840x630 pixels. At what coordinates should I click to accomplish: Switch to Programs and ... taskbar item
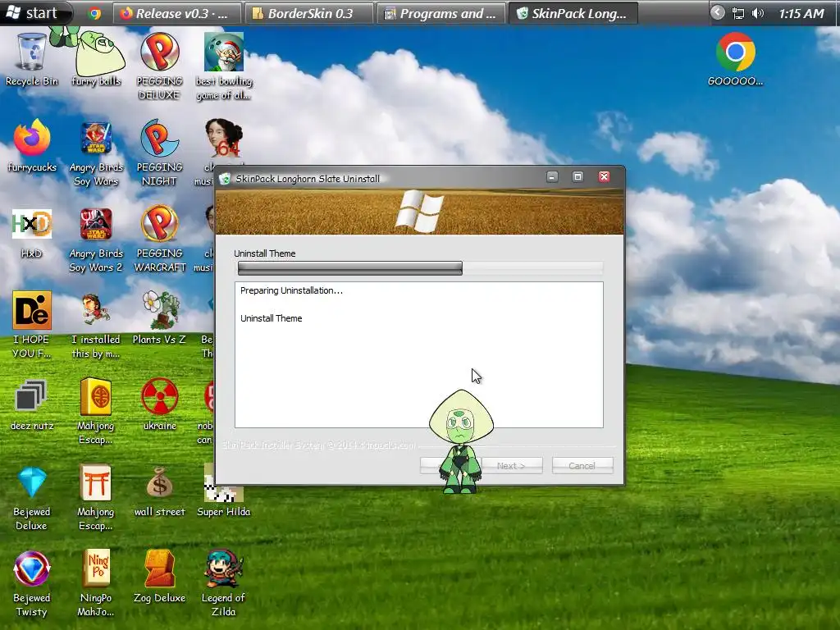click(441, 13)
